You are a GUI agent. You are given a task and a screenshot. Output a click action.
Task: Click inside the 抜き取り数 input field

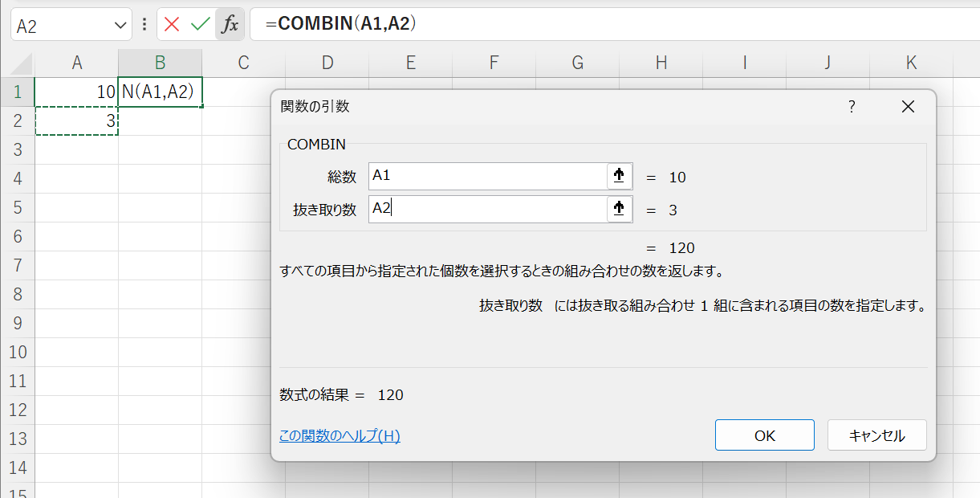click(487, 210)
